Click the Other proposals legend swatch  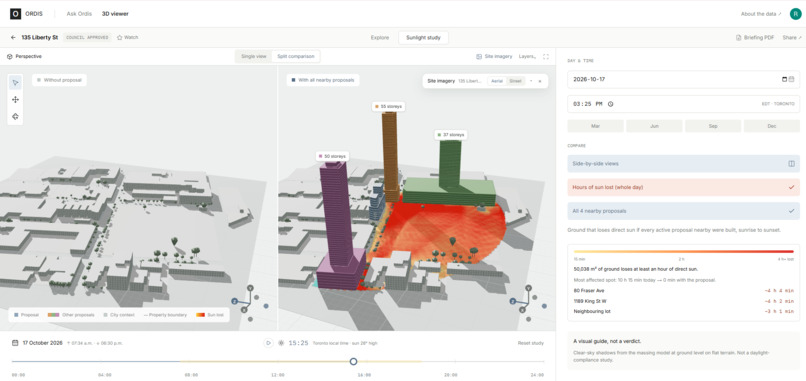53,315
